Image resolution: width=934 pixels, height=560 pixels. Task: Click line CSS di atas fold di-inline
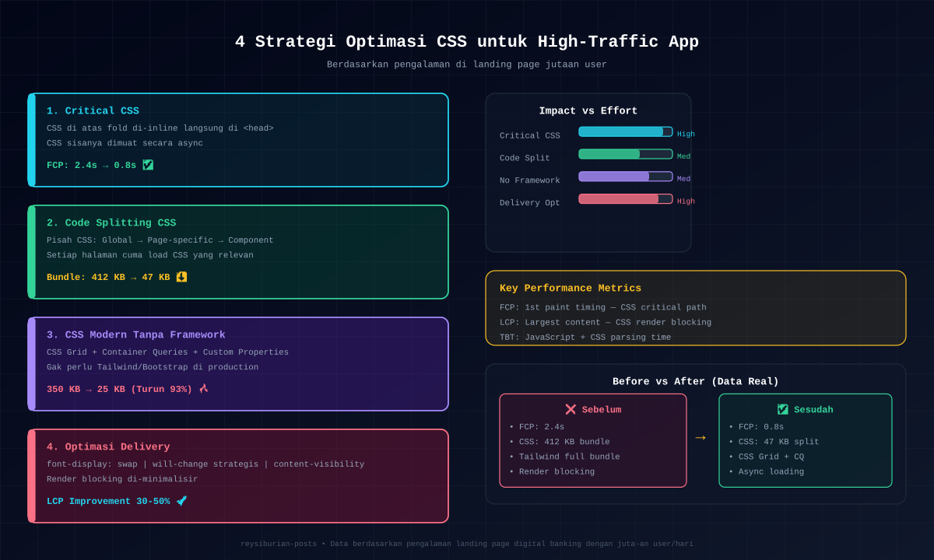coord(160,128)
